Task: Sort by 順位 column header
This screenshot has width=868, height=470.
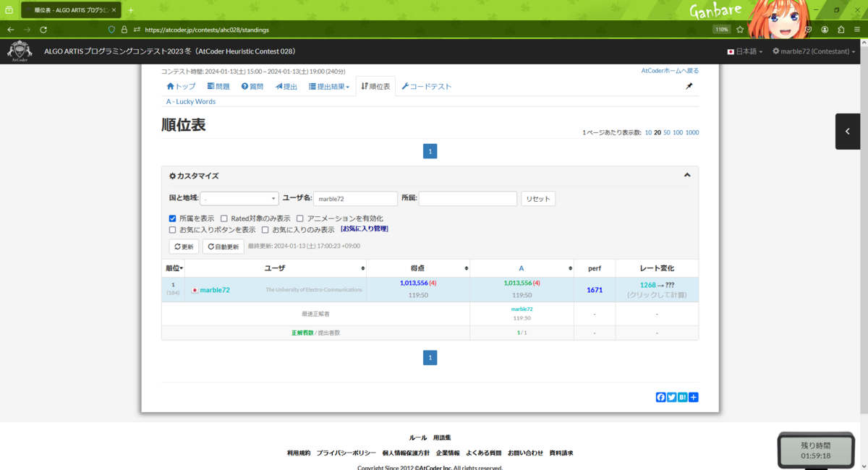Action: pyautogui.click(x=173, y=268)
